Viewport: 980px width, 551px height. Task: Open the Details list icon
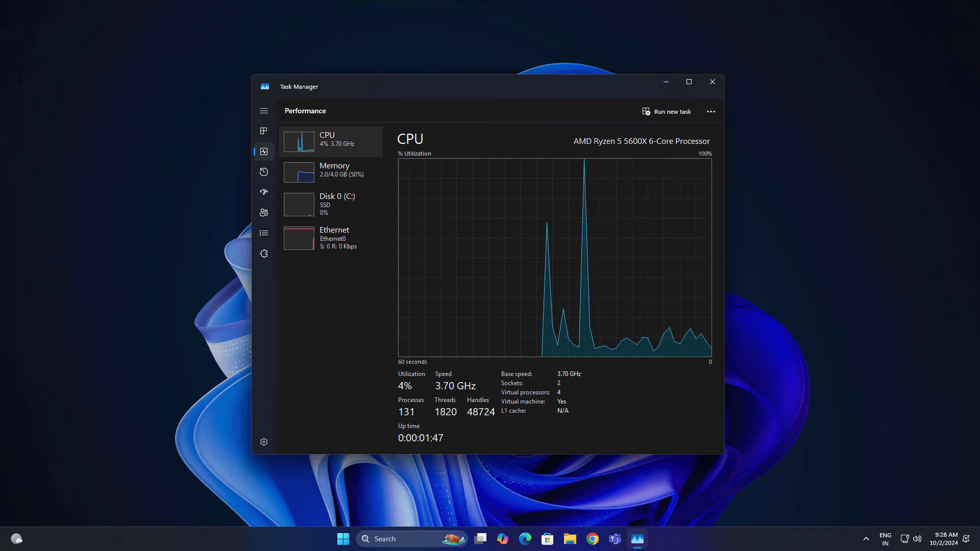tap(264, 233)
